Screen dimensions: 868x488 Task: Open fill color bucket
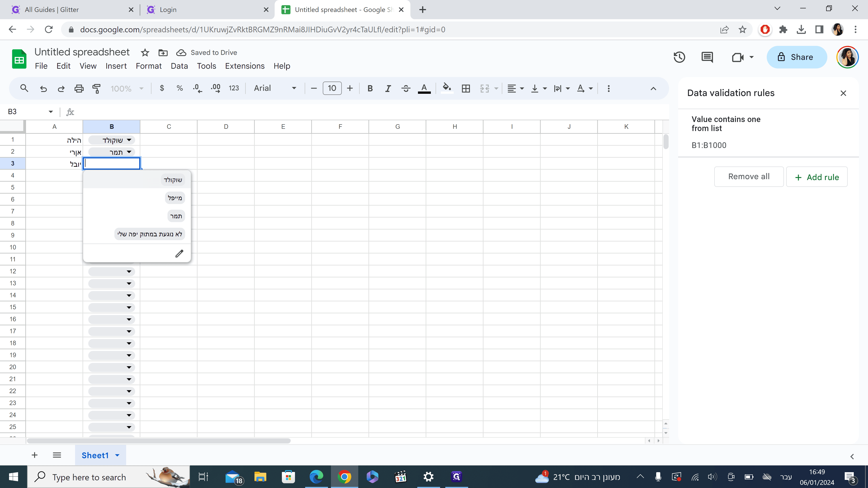(x=447, y=88)
